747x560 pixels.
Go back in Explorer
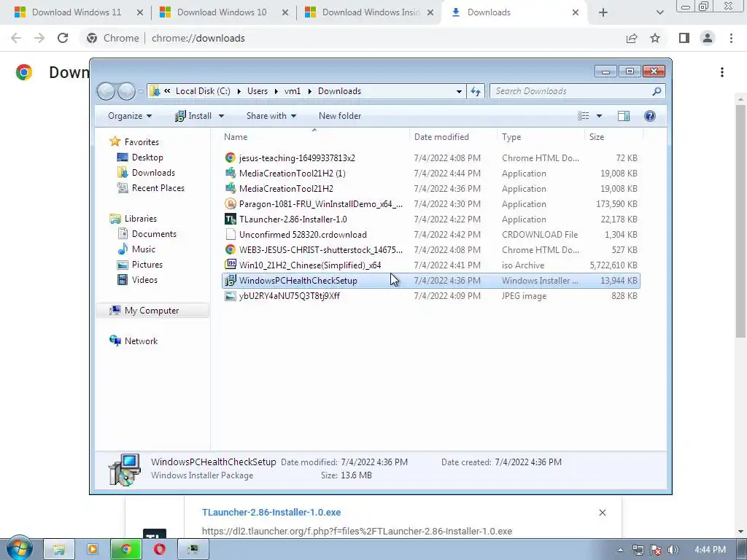click(106, 91)
